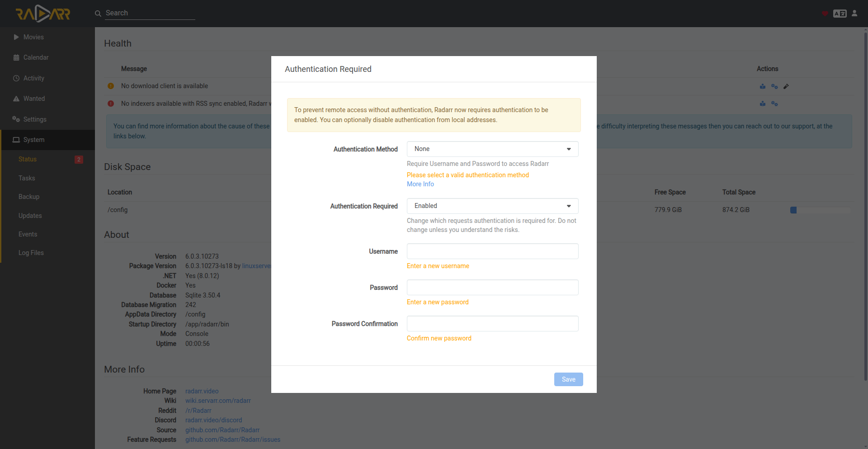Click the Radarr logo

click(x=43, y=14)
